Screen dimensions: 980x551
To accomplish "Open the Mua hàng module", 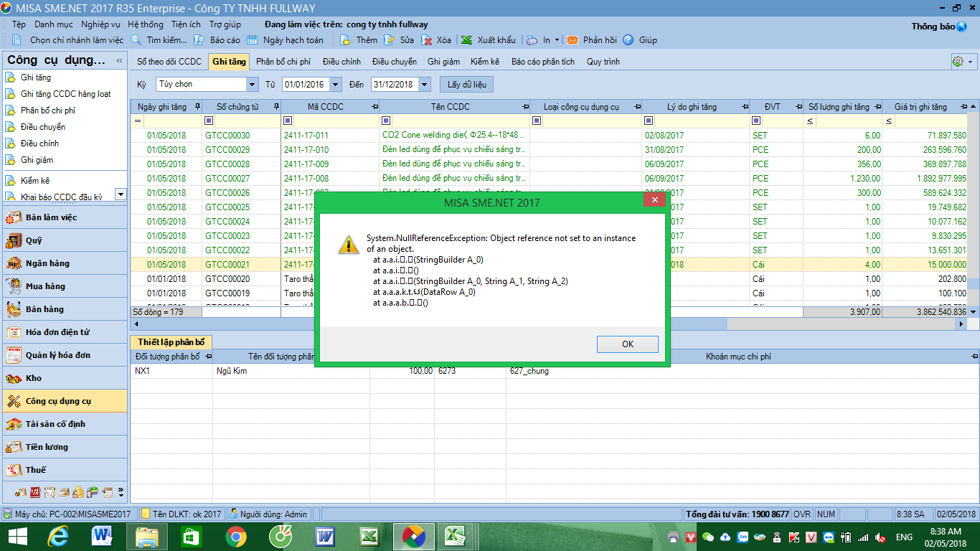I will tap(65, 286).
